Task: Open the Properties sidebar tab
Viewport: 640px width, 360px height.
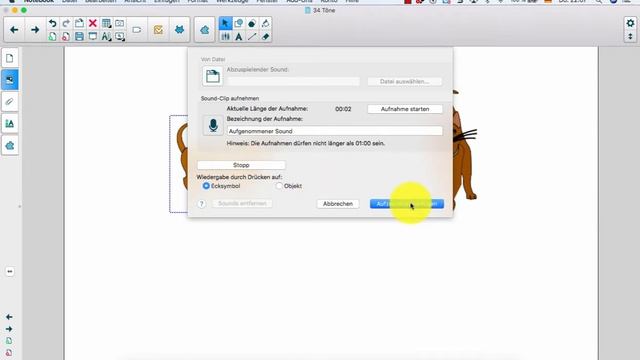Action: (10, 123)
